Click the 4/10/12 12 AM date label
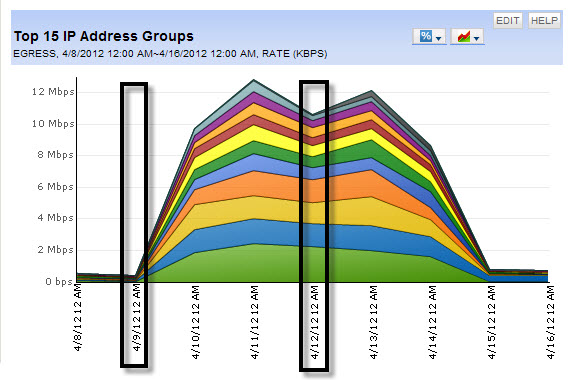Viewport: 572px width, 380px height. 196,322
